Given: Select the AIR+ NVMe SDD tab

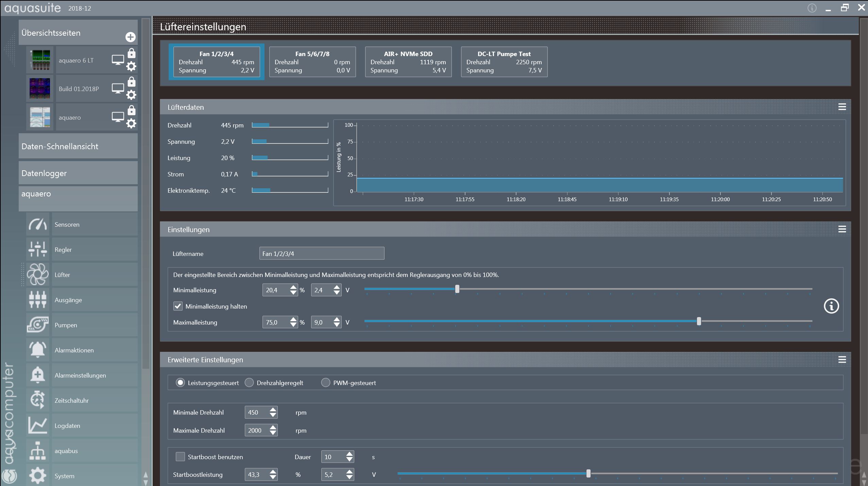Looking at the screenshot, I should [x=408, y=62].
